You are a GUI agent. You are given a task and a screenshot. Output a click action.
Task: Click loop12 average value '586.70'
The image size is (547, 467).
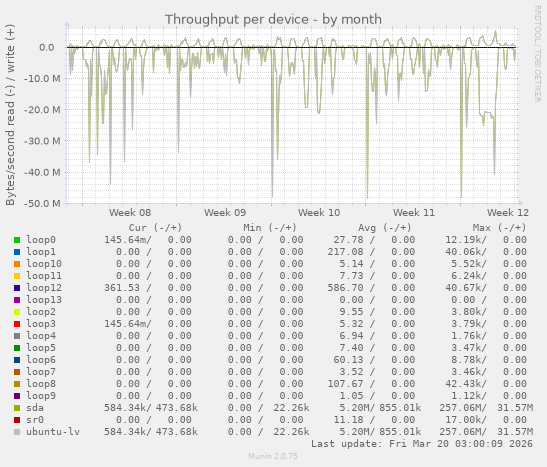[x=345, y=288]
